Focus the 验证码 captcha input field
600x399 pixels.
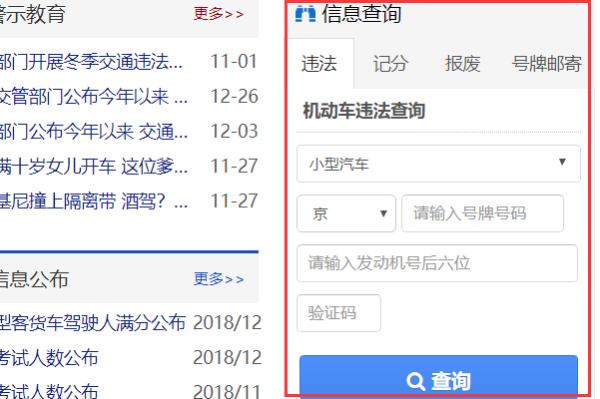click(339, 313)
